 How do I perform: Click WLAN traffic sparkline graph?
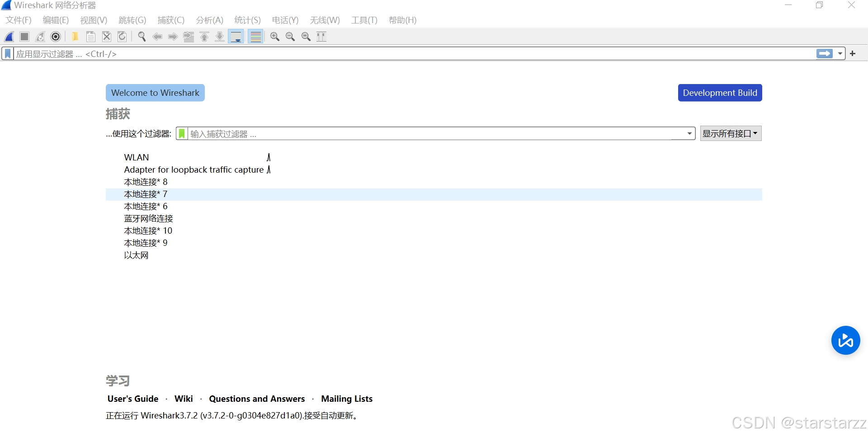(x=269, y=157)
